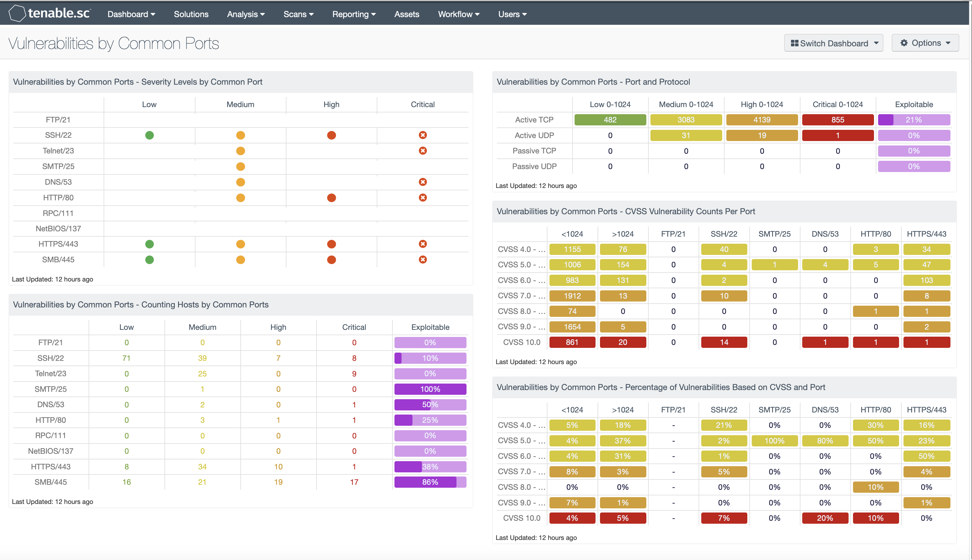Click the 855 Critical Active TCP value

[838, 119]
